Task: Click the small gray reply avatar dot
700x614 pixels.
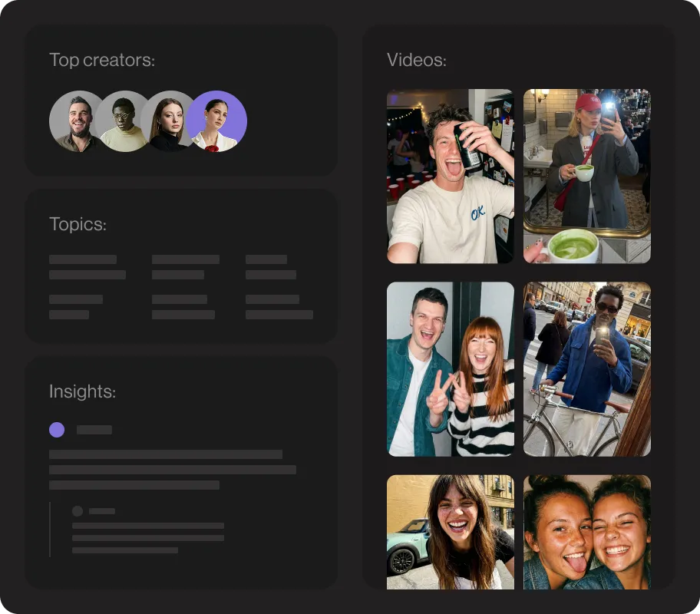Action: pos(78,511)
